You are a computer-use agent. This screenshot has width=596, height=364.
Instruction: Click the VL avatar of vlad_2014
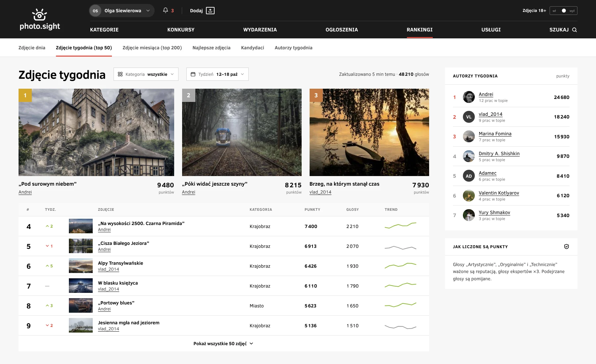[469, 117]
